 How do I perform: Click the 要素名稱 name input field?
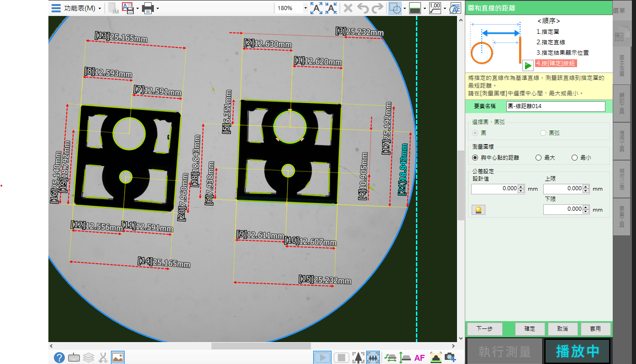[555, 106]
